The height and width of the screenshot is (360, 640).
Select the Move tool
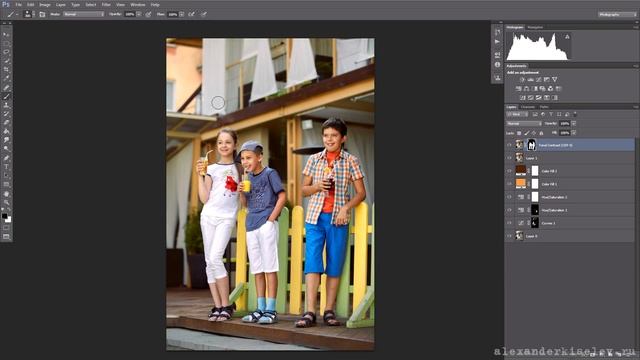6,35
